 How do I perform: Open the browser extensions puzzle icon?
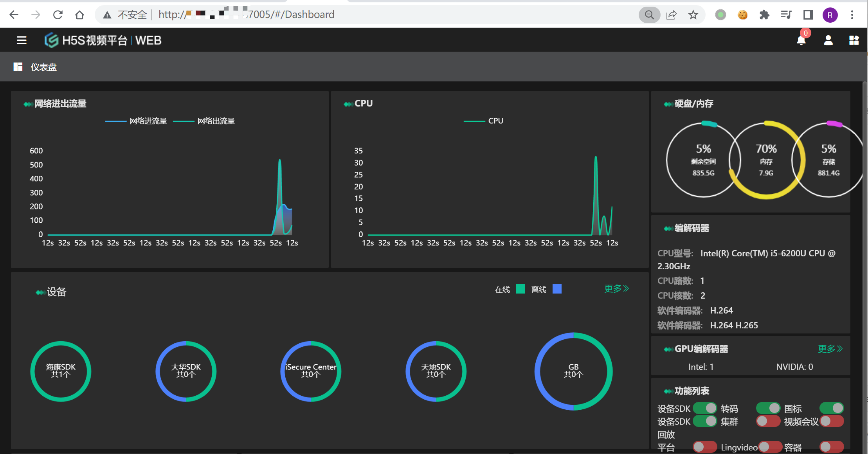pyautogui.click(x=764, y=15)
